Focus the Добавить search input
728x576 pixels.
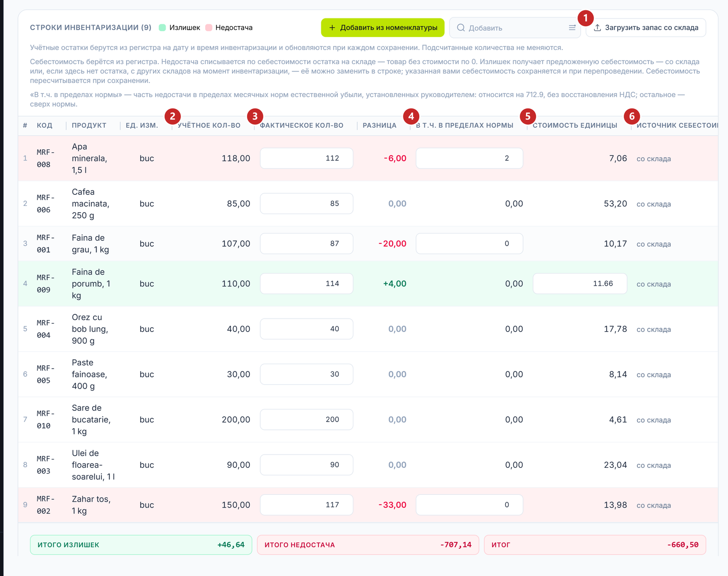[514, 28]
